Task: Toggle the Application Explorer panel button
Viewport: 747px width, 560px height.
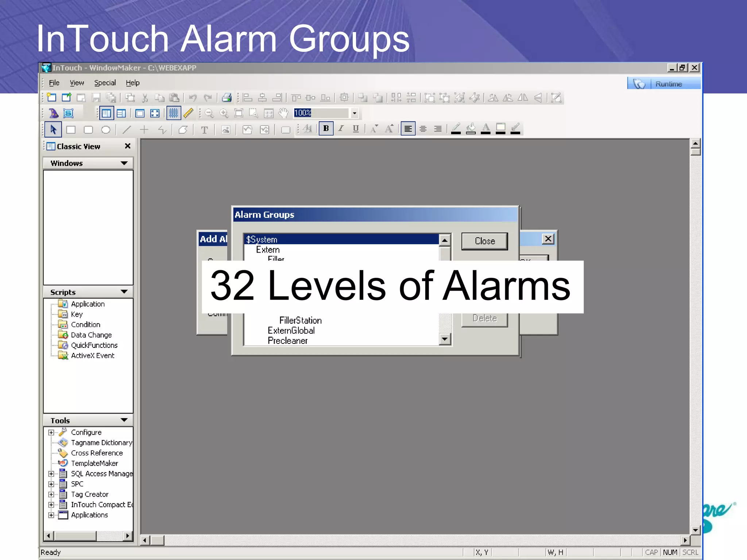Action: click(x=106, y=113)
